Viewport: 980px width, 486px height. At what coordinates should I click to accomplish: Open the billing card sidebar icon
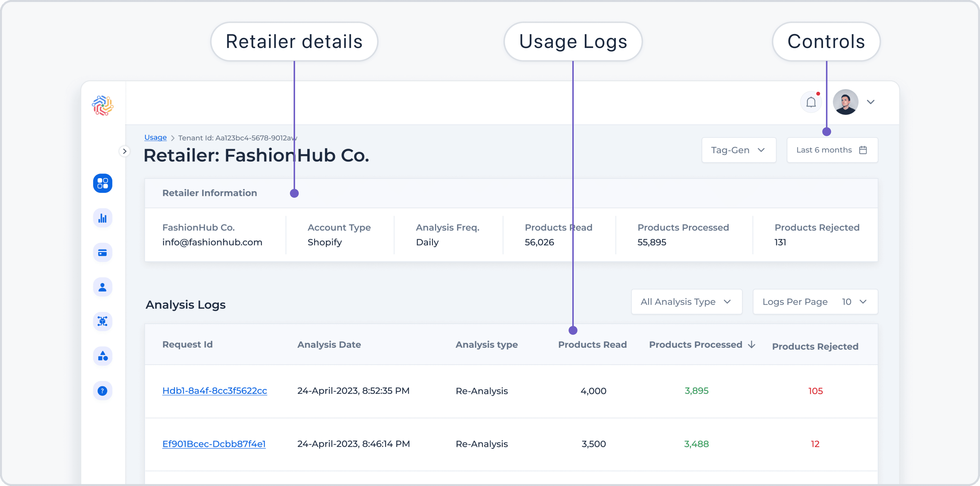[102, 253]
